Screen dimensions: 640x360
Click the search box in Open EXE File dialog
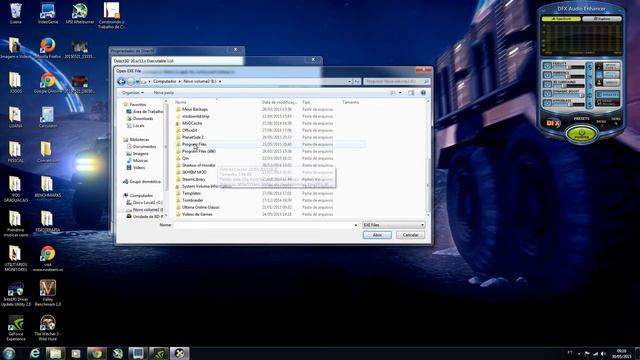tap(396, 82)
